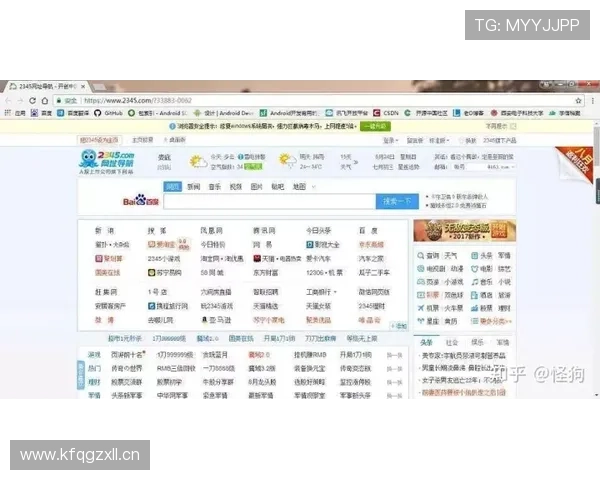The image size is (600, 480).
Task: Tick the 不再提示 checkbox in yellow bar
Action: [513, 126]
